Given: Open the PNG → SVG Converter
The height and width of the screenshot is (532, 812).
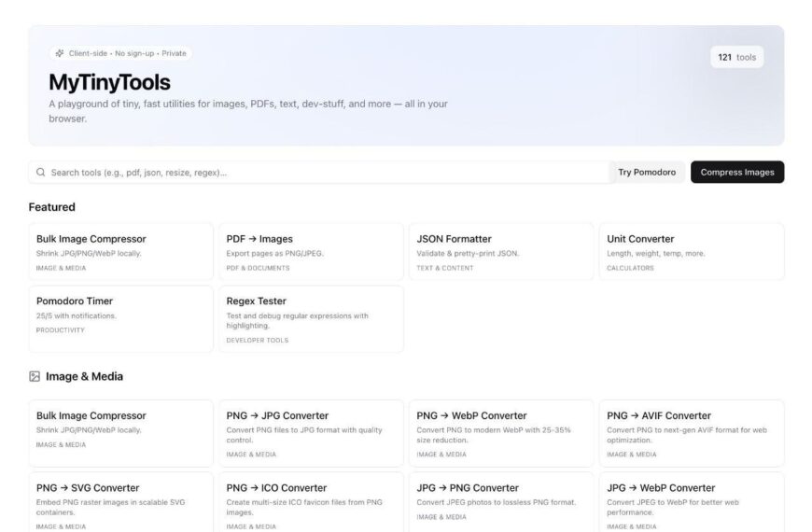Looking at the screenshot, I should (x=120, y=504).
